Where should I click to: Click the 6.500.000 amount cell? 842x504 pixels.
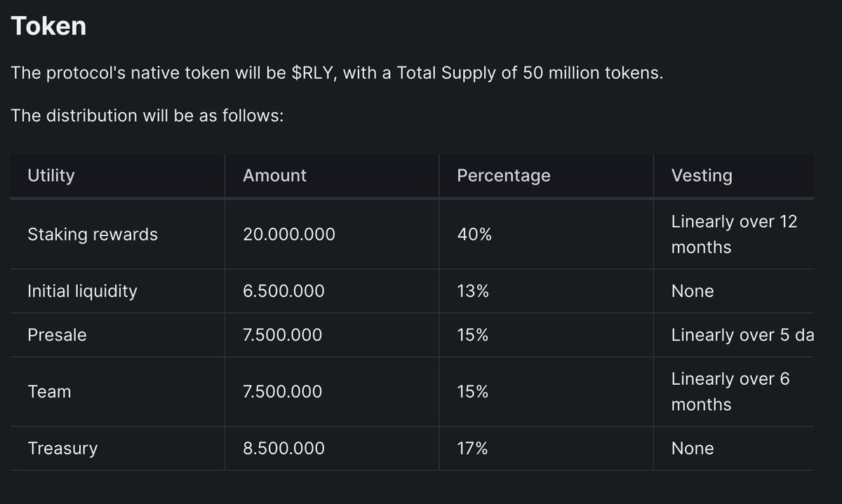(283, 291)
